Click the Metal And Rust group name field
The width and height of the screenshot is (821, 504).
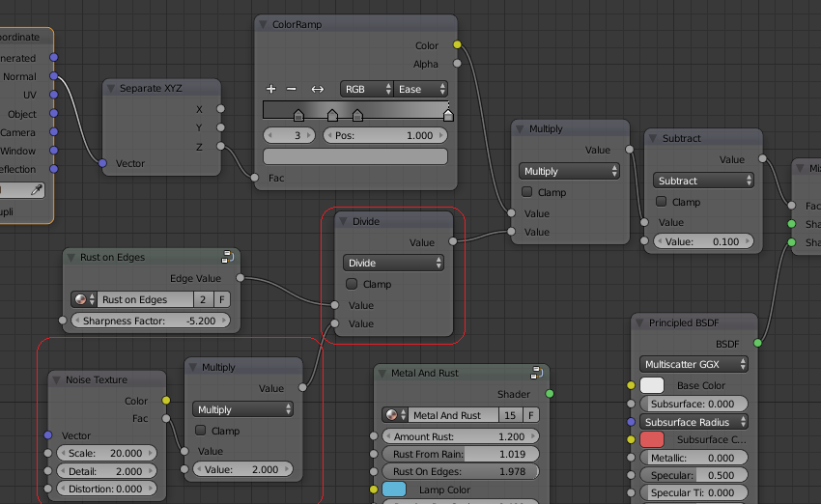[x=453, y=415]
